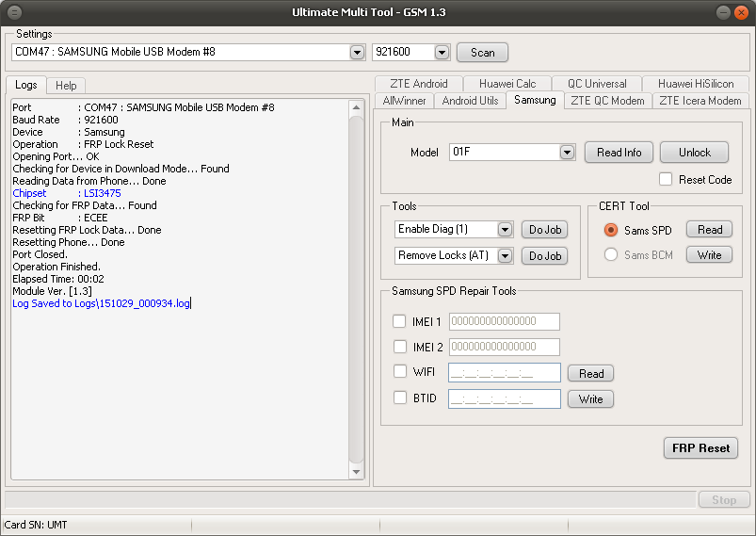
Task: Close the Ultimate Multi Tool window
Action: click(741, 12)
